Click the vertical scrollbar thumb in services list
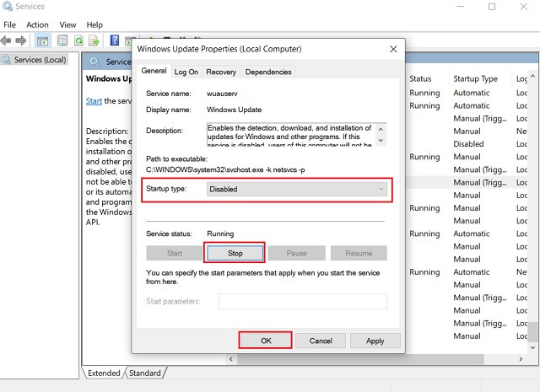Screen dimensions: 540x392 (532, 331)
